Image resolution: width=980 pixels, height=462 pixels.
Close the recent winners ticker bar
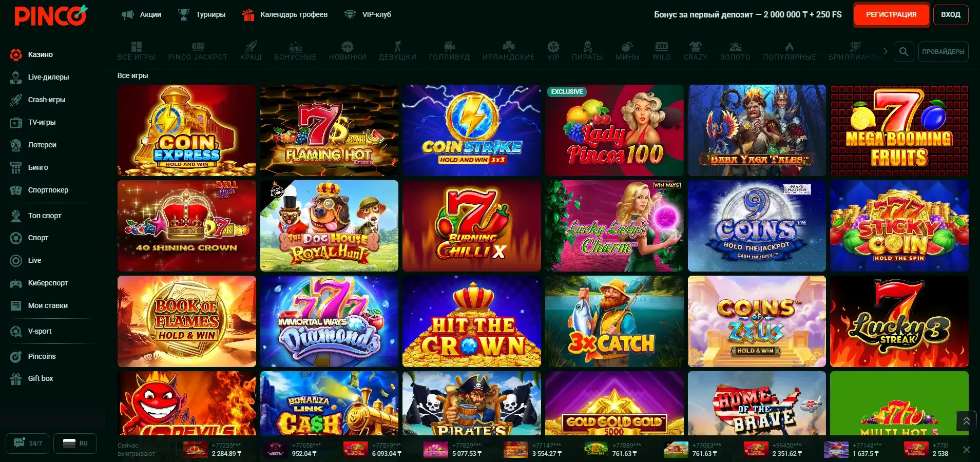[967, 450]
